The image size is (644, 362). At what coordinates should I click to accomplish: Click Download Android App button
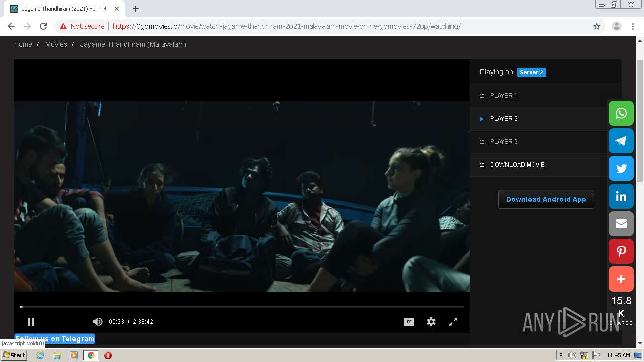click(546, 199)
